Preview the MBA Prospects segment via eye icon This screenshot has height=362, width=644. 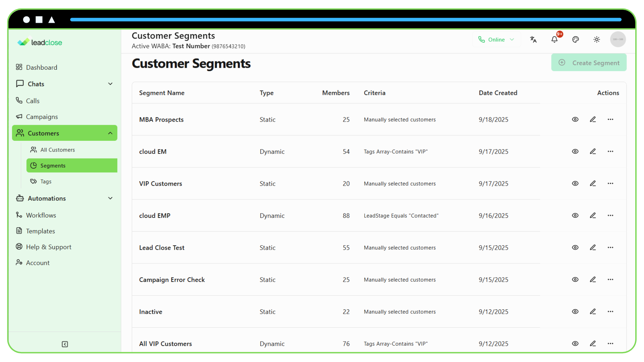tap(575, 119)
